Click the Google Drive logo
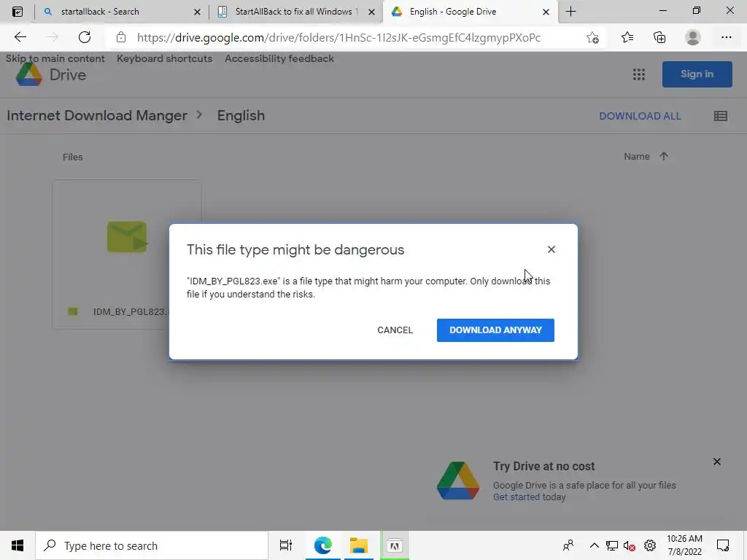The image size is (747, 560). (x=51, y=75)
